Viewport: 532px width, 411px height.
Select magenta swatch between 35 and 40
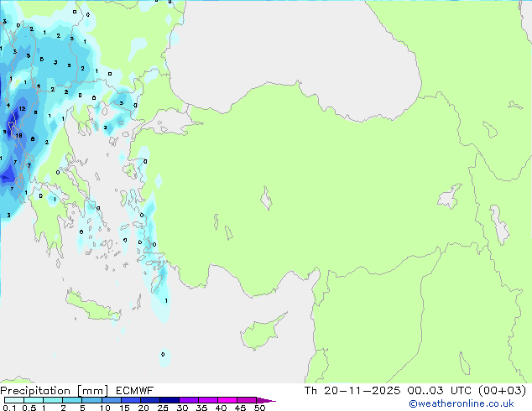207,400
